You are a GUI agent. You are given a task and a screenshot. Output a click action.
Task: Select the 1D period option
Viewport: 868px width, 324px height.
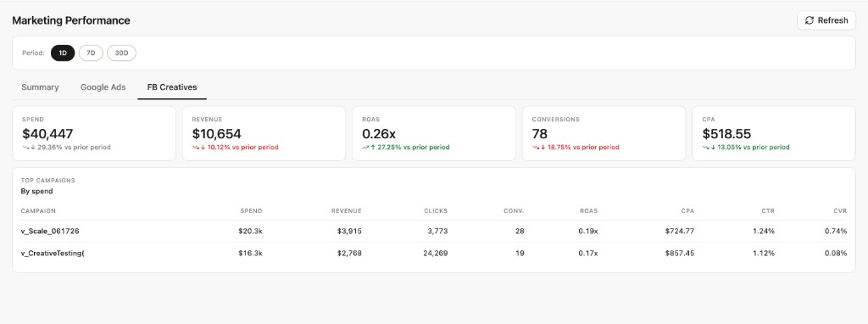[63, 53]
